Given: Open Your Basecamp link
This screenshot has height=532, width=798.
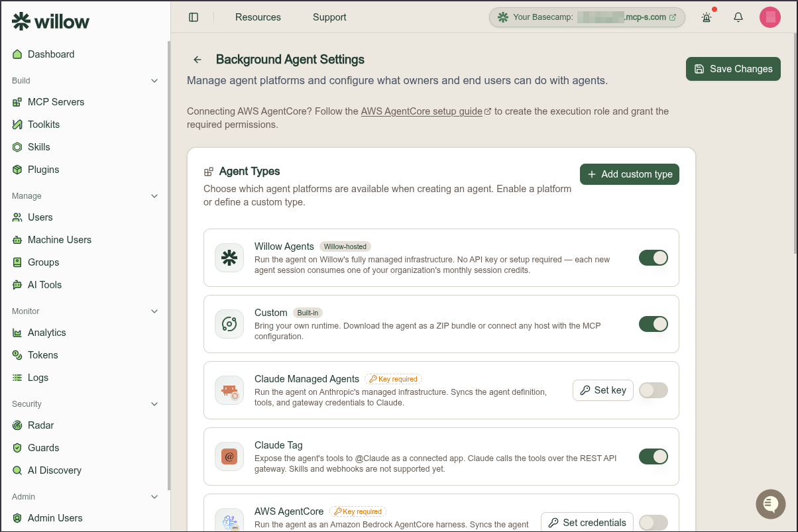Looking at the screenshot, I should coord(587,17).
